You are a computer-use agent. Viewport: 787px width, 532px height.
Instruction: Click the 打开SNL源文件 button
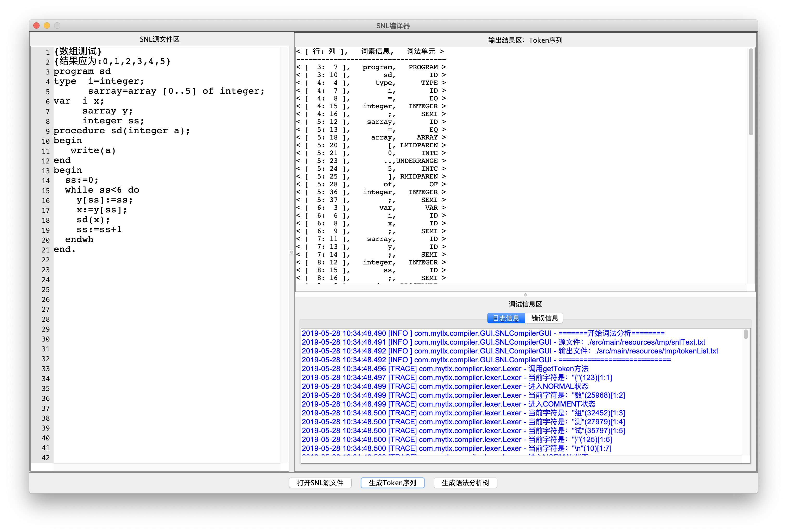tap(320, 483)
